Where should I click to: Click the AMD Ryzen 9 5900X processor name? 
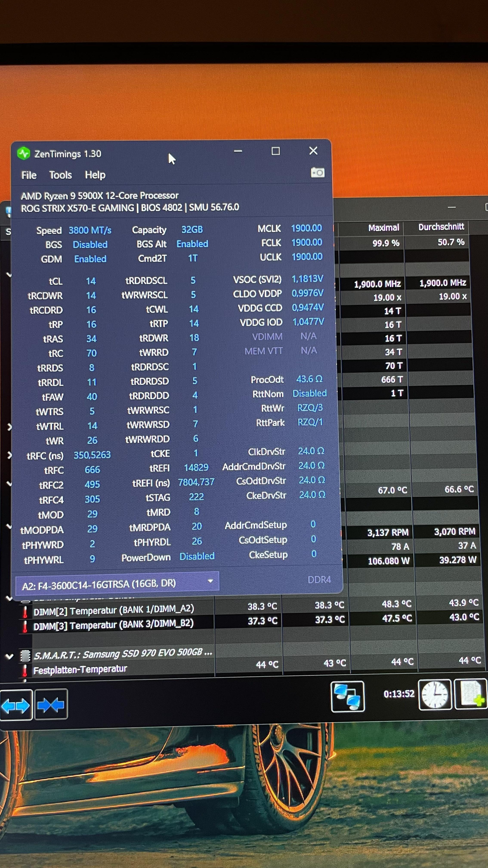pyautogui.click(x=100, y=195)
